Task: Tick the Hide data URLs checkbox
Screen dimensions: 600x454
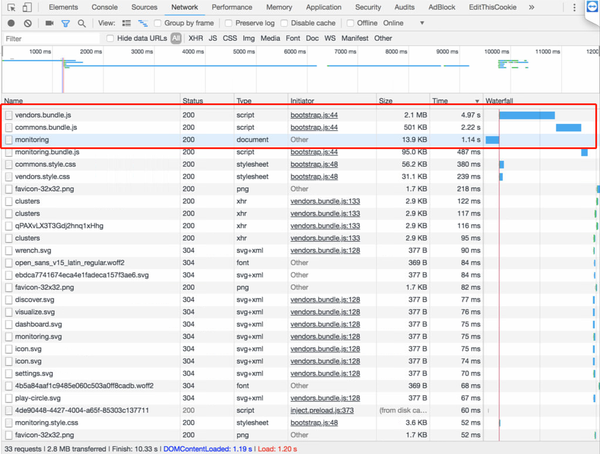Action: click(111, 38)
